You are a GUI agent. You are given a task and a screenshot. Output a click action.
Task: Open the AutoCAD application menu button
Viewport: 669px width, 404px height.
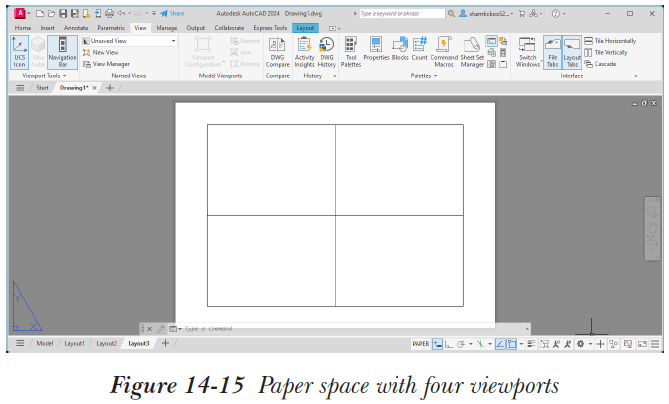pyautogui.click(x=20, y=13)
